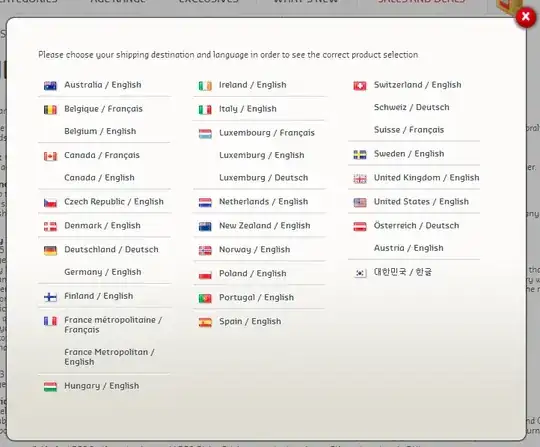This screenshot has height=447, width=540.
Task: Choose 대한민국 / 한글 option
Action: pos(403,272)
